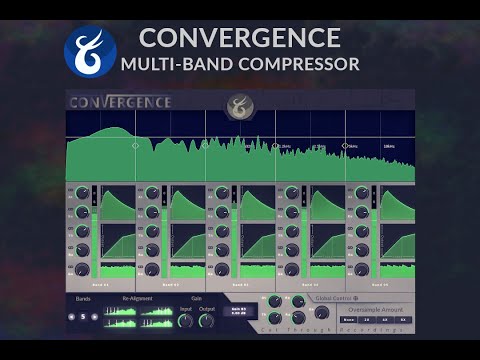Image resolution: width=480 pixels, height=360 pixels.
Task: Toggle the link icon beside Band 05 Gain
Action: click(x=350, y=267)
